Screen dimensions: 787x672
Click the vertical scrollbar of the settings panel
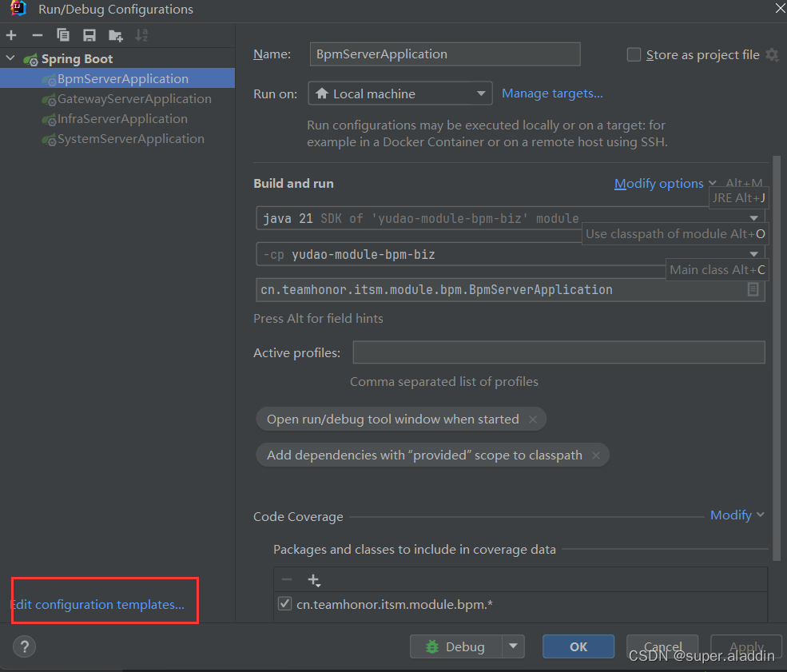click(777, 357)
